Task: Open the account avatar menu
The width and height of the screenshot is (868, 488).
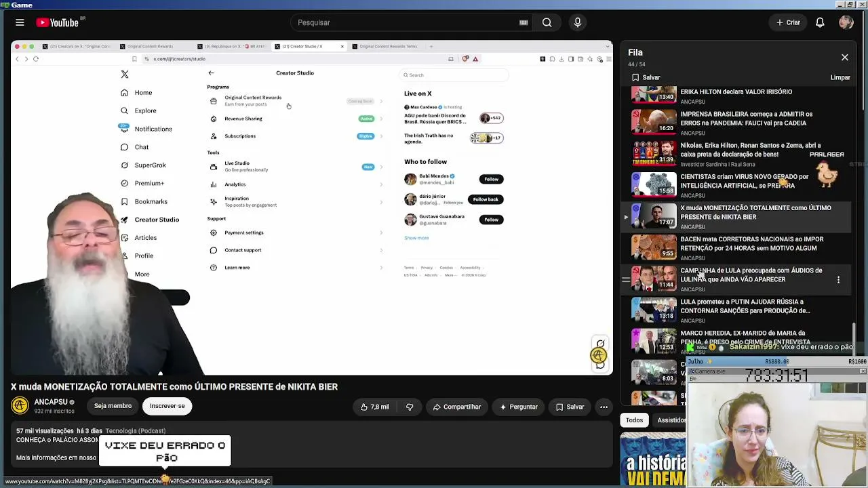Action: (846, 22)
